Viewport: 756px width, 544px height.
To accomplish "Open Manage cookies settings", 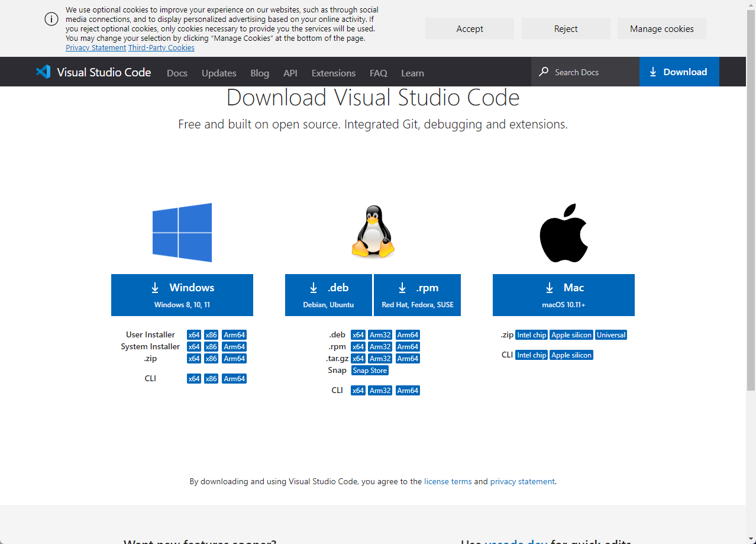I will point(662,28).
